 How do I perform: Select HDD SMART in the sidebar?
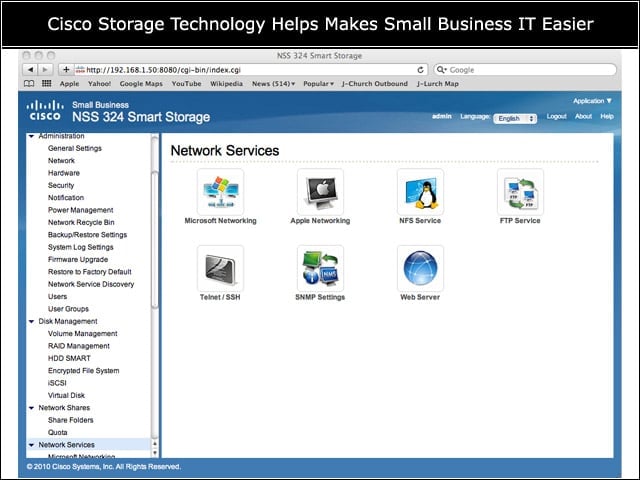pyautogui.click(x=69, y=358)
